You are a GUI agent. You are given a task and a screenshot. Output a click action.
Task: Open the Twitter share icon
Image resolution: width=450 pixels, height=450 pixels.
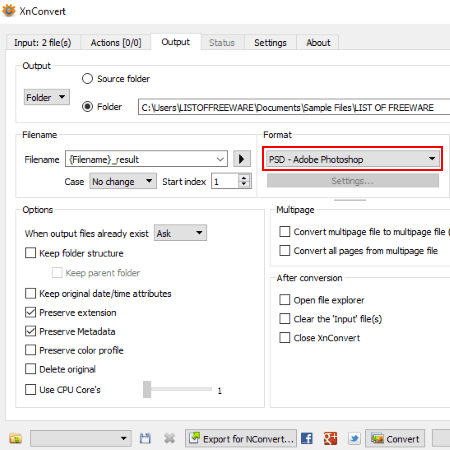click(354, 438)
